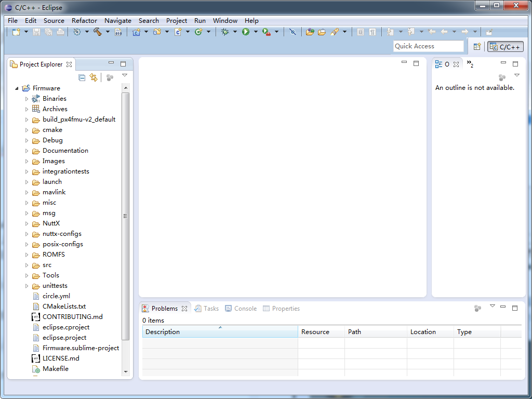Select CMakeLists.txt in Project Explorer
Viewport: 532px width, 399px height.
(x=64, y=307)
